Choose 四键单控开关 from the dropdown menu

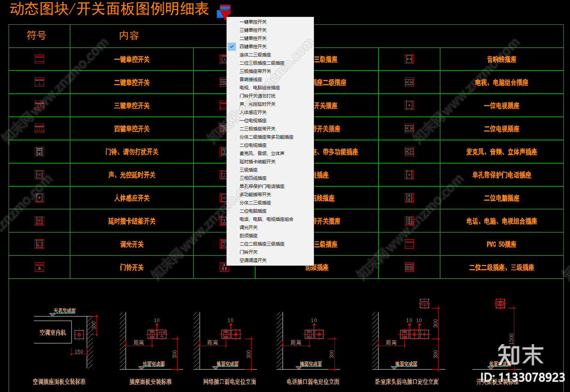pyautogui.click(x=253, y=47)
